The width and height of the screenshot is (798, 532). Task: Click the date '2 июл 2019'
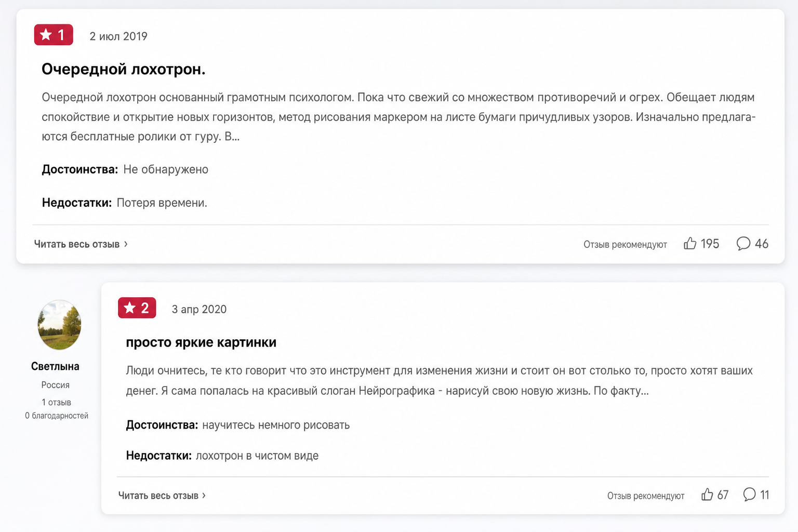coord(118,36)
